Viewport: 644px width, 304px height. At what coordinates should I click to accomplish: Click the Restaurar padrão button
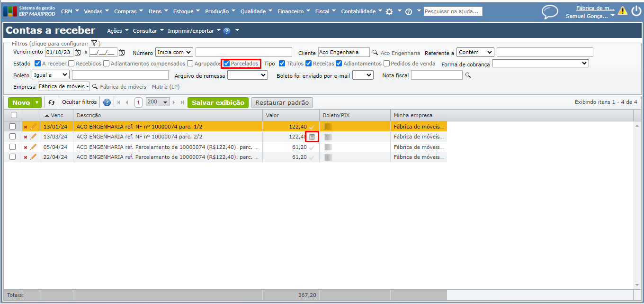pyautogui.click(x=282, y=102)
